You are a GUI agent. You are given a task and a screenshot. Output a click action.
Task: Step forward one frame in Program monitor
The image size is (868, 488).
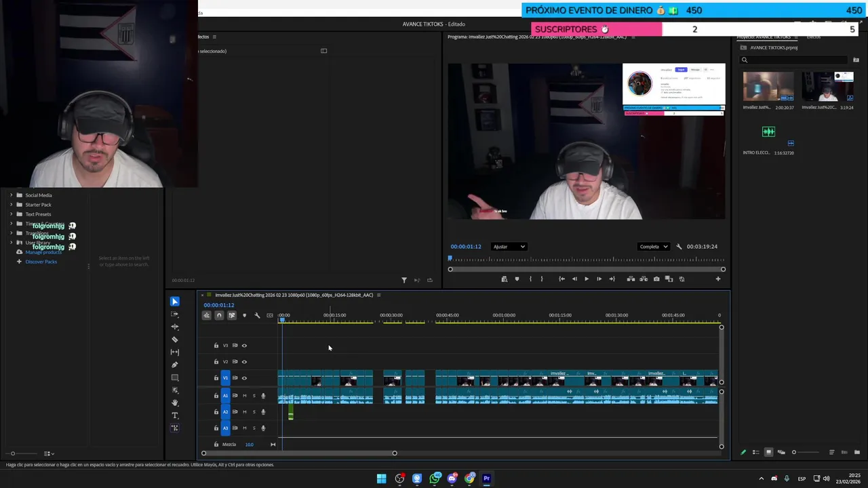(x=599, y=279)
